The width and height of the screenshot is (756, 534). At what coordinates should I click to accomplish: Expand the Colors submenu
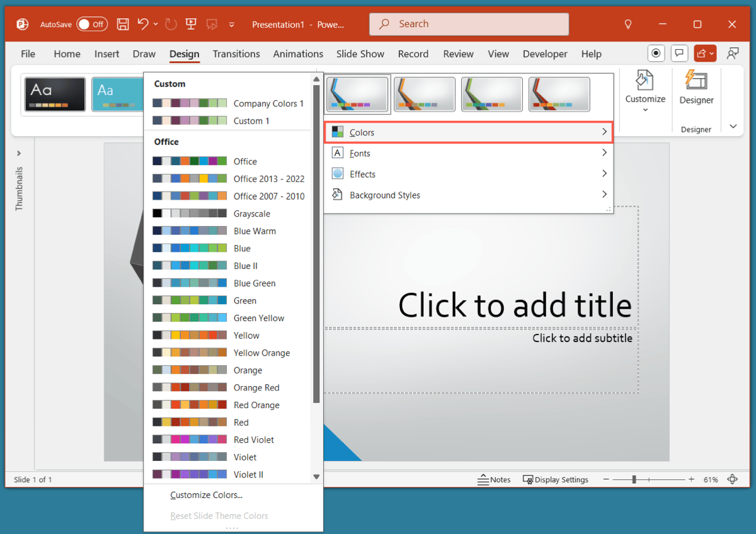(x=469, y=132)
